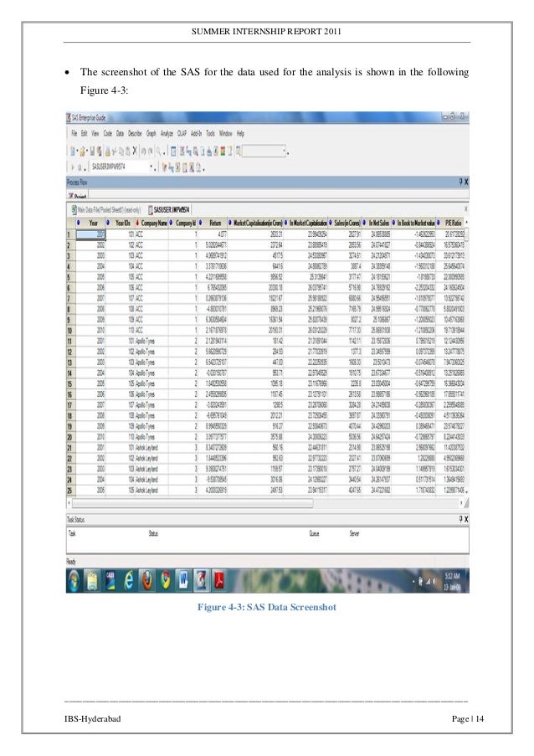Select row header 15 in data grid
This screenshot has width=534, height=756.
70,383
